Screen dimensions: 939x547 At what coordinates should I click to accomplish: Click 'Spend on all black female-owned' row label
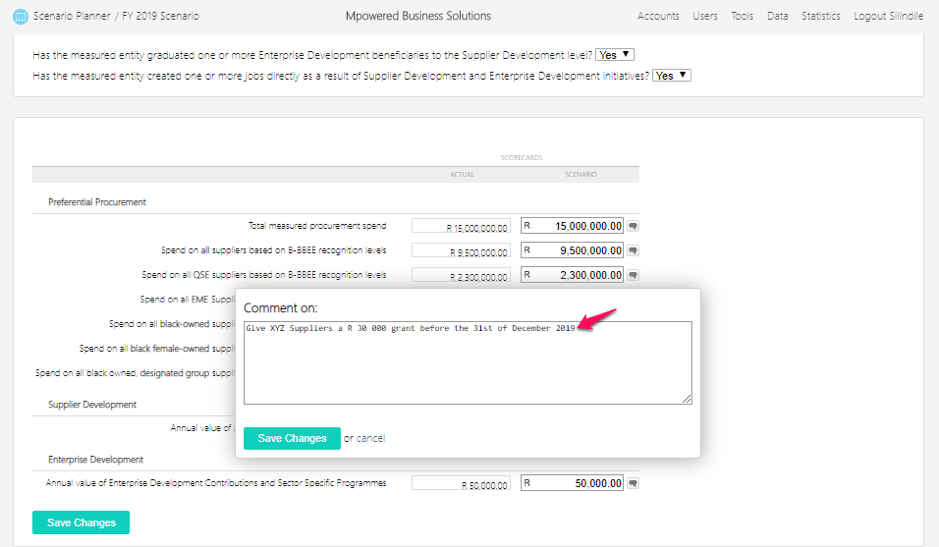click(157, 349)
